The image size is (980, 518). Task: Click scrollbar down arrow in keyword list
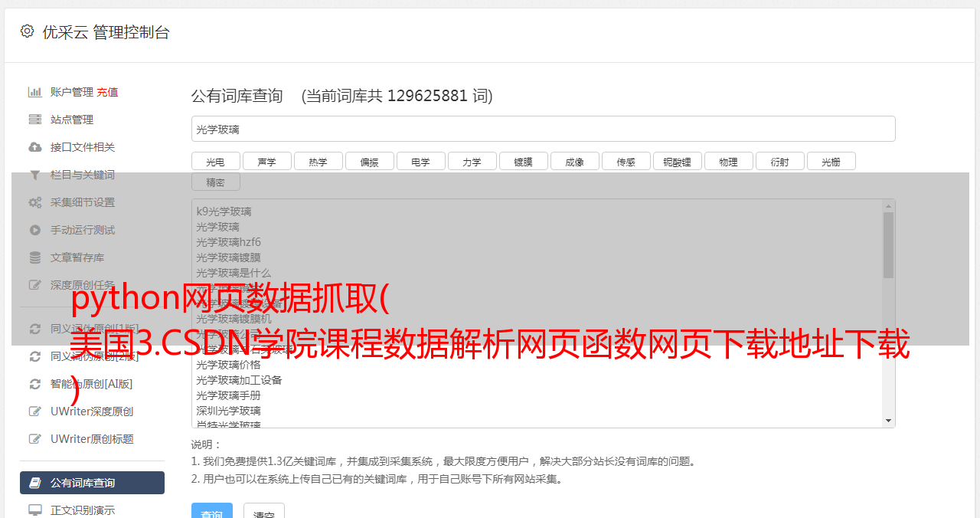pos(888,421)
